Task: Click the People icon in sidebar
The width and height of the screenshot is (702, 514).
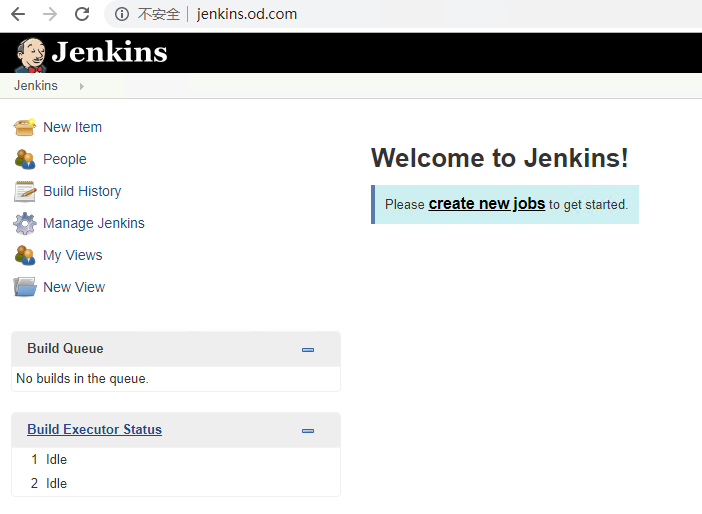Action: [x=25, y=159]
